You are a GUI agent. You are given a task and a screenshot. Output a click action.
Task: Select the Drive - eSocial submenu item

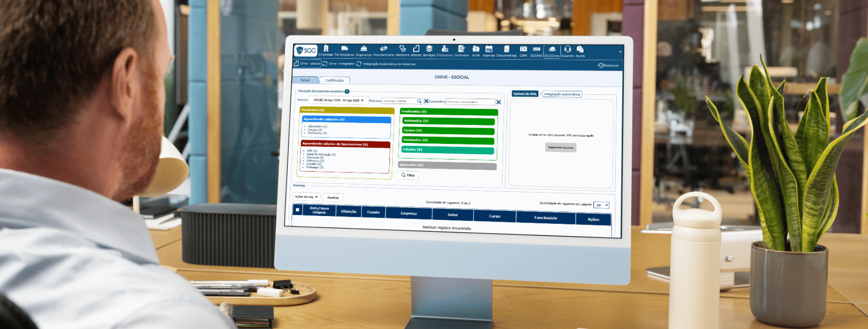coord(307,63)
